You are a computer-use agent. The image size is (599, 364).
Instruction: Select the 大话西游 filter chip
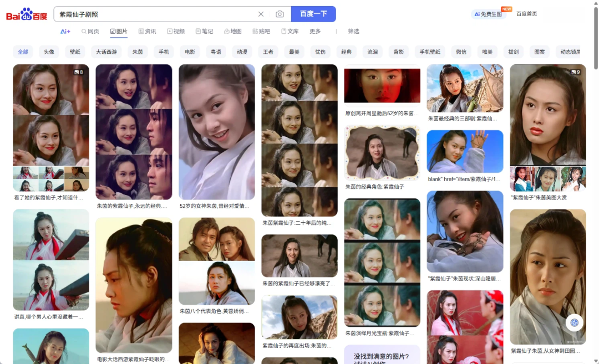pyautogui.click(x=106, y=52)
